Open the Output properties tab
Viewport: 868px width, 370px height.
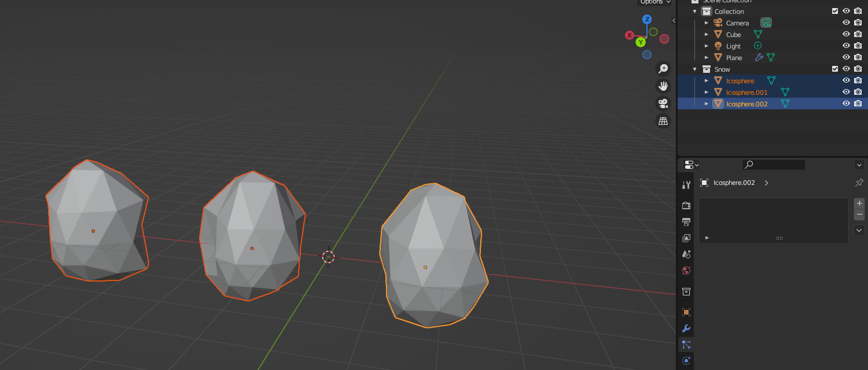point(686,221)
